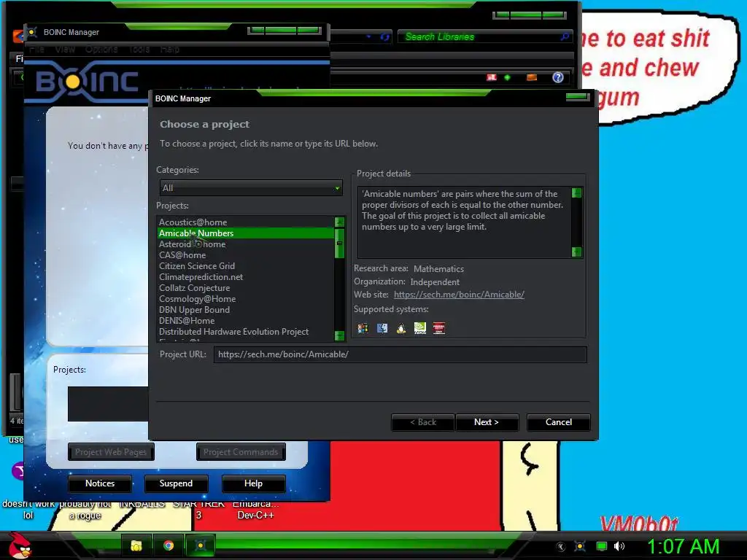
Task: Click the Explorer preview pane icon
Action: pyautogui.click(x=532, y=77)
